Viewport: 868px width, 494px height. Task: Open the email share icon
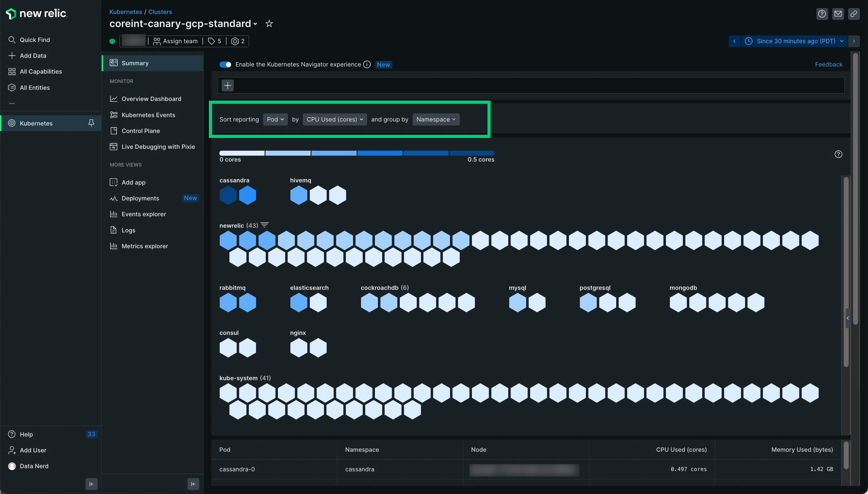[838, 14]
